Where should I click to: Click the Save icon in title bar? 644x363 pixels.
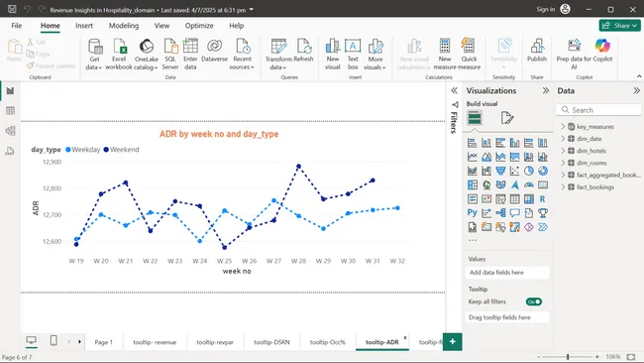click(12, 9)
